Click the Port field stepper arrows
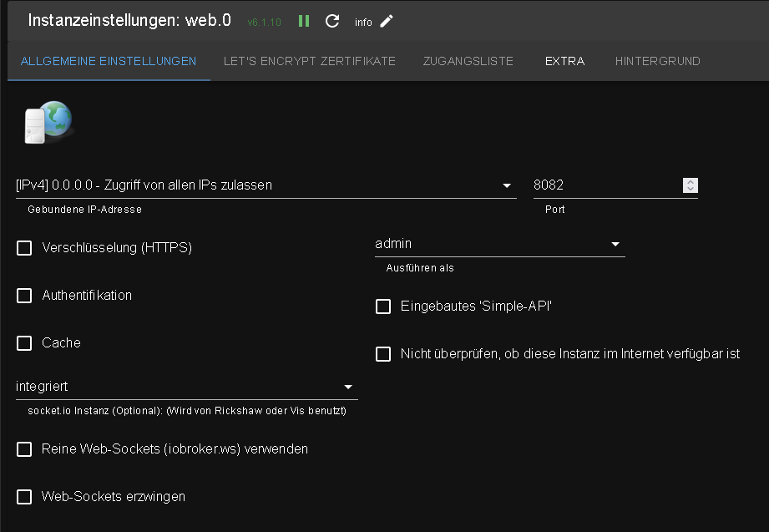This screenshot has height=532, width=769. coord(690,185)
